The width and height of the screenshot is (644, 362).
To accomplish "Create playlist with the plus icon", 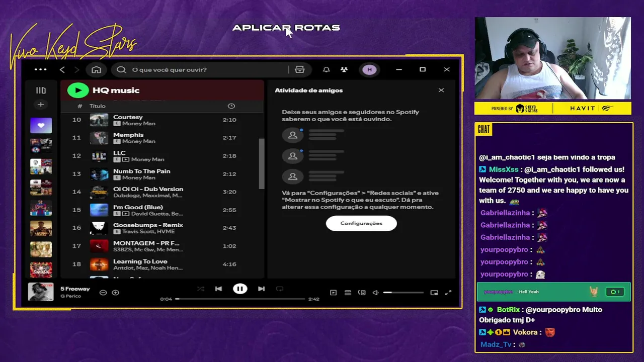I will [41, 105].
